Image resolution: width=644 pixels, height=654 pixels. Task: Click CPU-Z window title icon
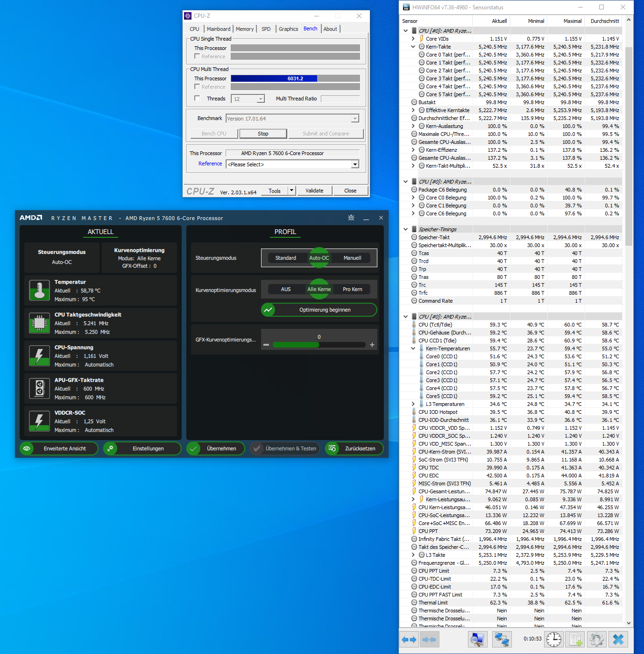click(x=188, y=16)
